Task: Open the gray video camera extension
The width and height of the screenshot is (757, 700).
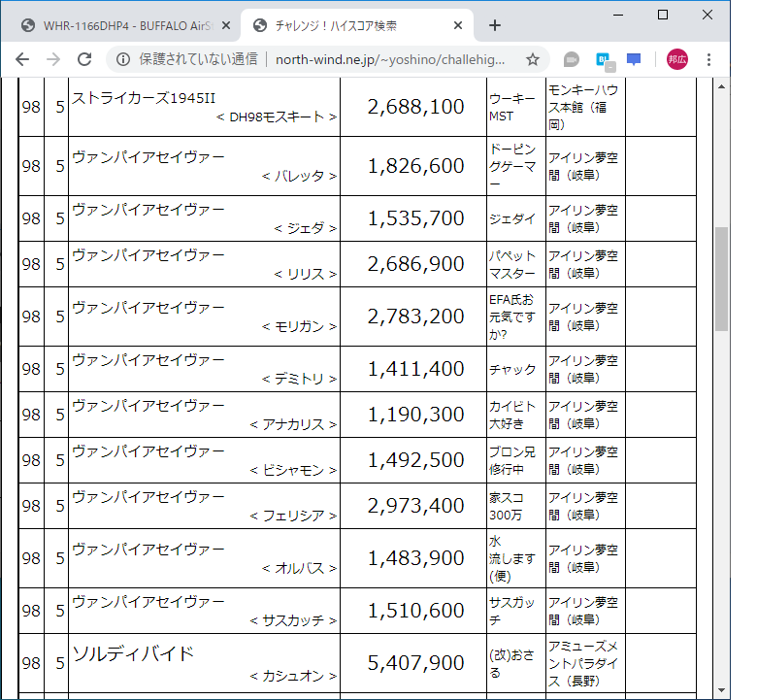Action: (571, 59)
